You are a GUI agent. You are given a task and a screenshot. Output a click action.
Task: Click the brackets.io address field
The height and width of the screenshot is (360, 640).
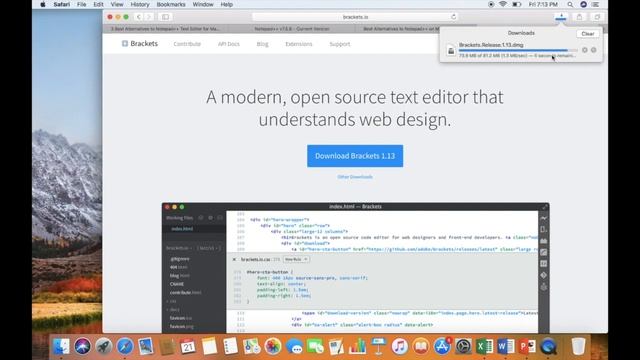tap(355, 17)
